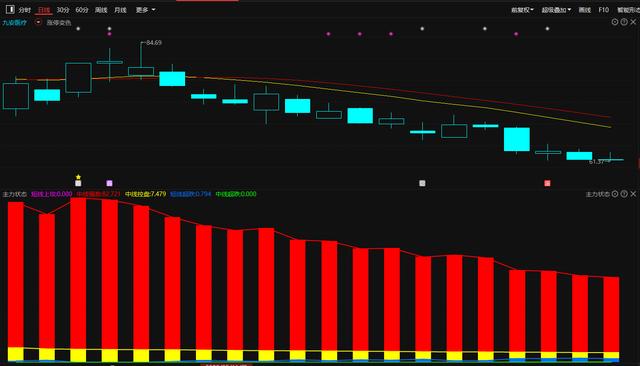This screenshot has width=640, height=366.
Task: Select the blue 0.794 indicator readout
Action: (191, 194)
